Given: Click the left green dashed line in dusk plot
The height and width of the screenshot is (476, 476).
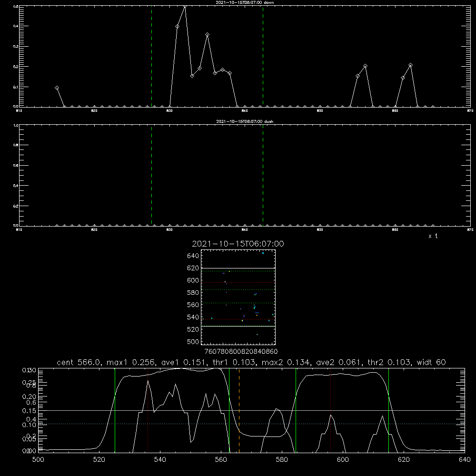Looking at the screenshot, I should [x=151, y=175].
